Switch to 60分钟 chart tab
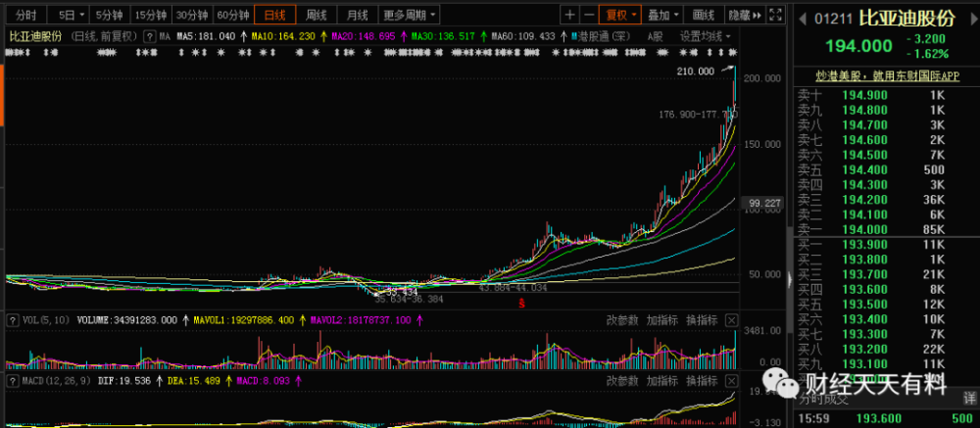 [x=232, y=15]
